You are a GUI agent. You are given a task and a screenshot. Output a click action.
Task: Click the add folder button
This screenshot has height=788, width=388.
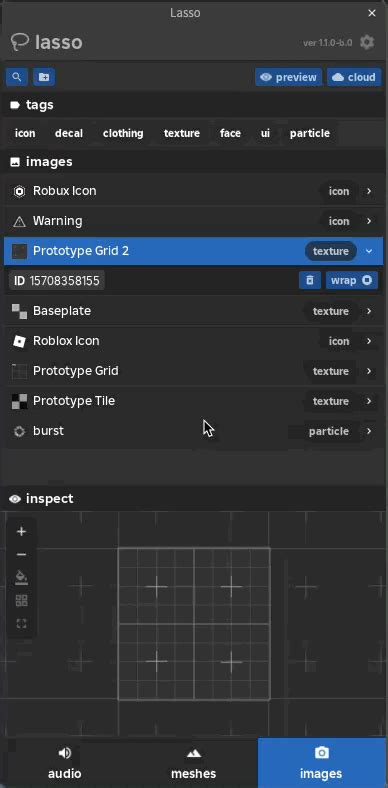[x=44, y=77]
